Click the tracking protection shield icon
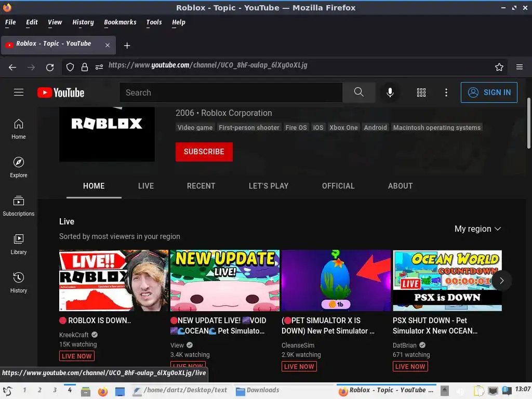The image size is (532, 399). pyautogui.click(x=70, y=67)
